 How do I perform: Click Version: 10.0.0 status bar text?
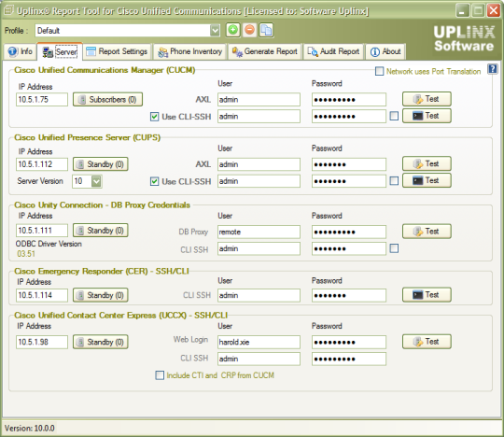pyautogui.click(x=30, y=429)
